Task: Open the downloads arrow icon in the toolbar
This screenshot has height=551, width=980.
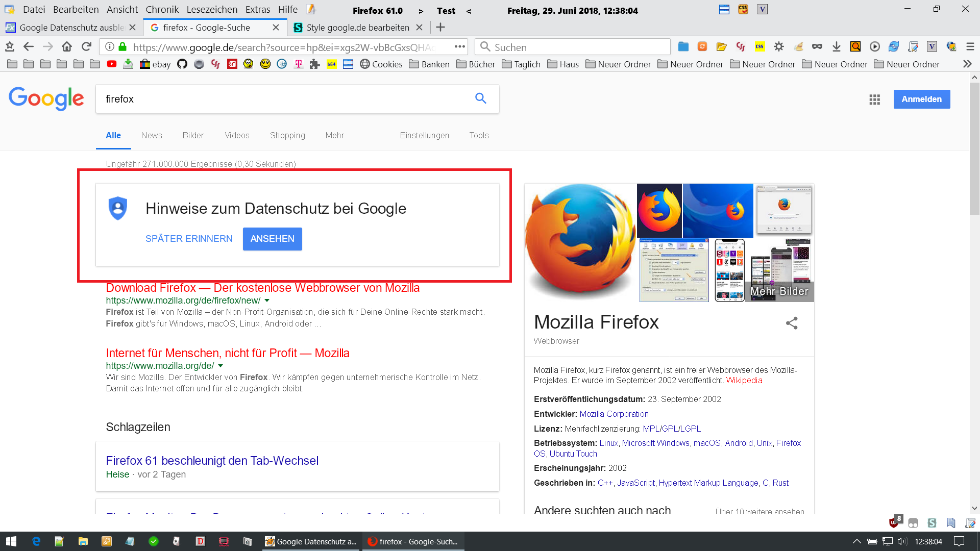Action: 836,47
